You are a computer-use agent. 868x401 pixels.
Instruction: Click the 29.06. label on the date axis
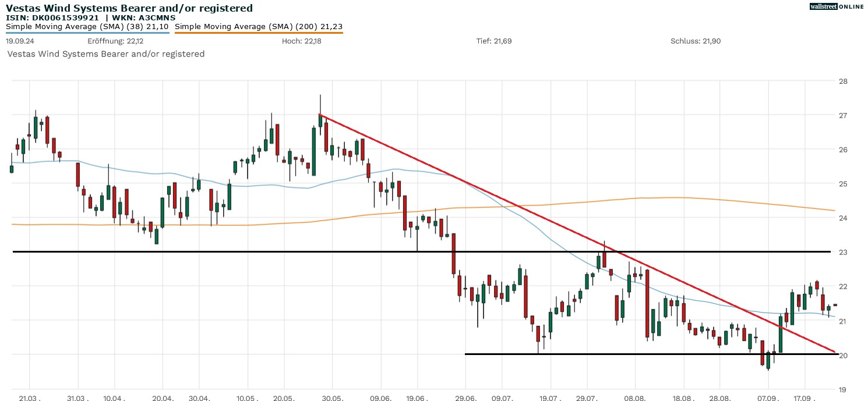tap(465, 399)
